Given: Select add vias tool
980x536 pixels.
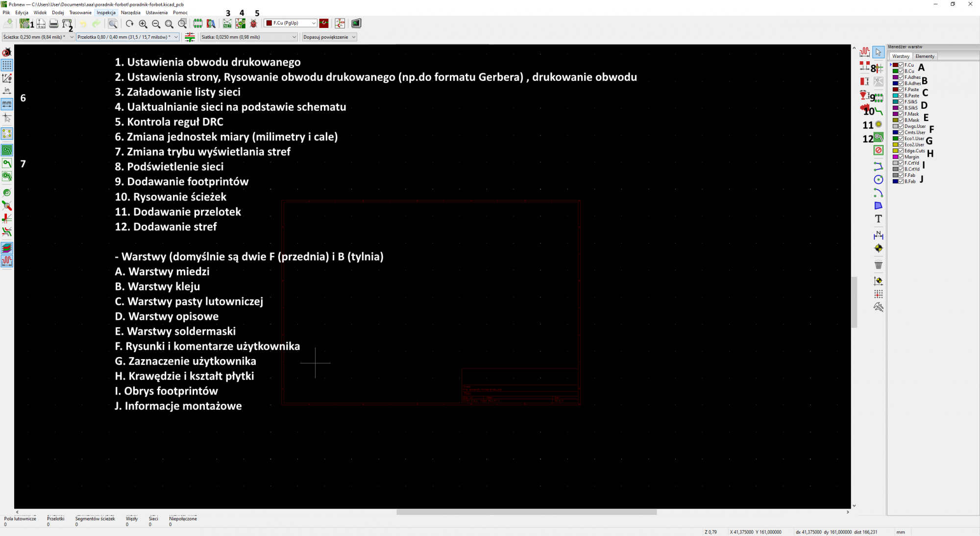Looking at the screenshot, I should click(x=879, y=124).
